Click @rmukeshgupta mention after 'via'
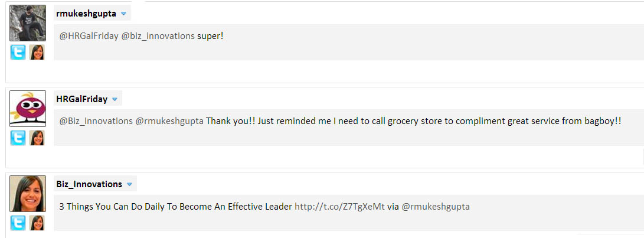This screenshot has height=238, width=644. click(436, 207)
